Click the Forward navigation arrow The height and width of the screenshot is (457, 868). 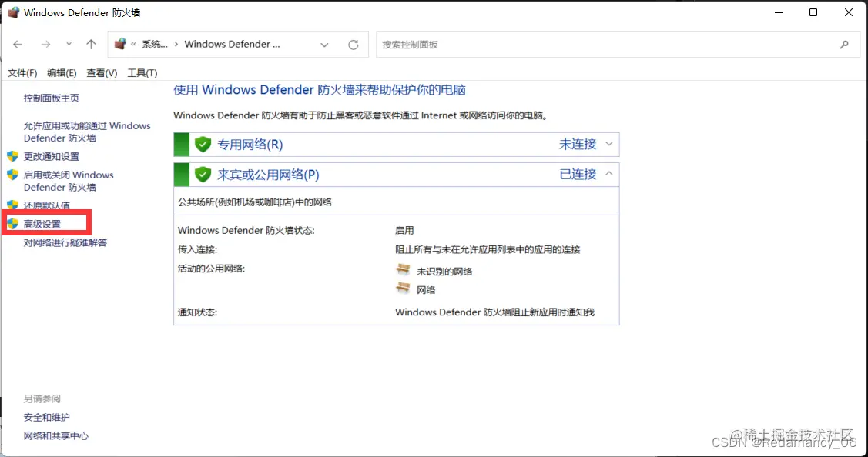pyautogui.click(x=45, y=45)
